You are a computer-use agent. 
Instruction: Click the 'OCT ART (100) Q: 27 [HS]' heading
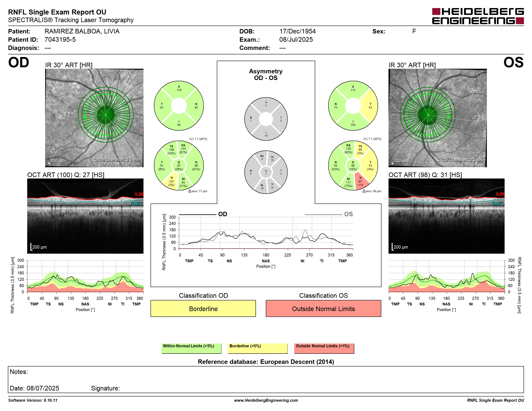click(x=66, y=175)
